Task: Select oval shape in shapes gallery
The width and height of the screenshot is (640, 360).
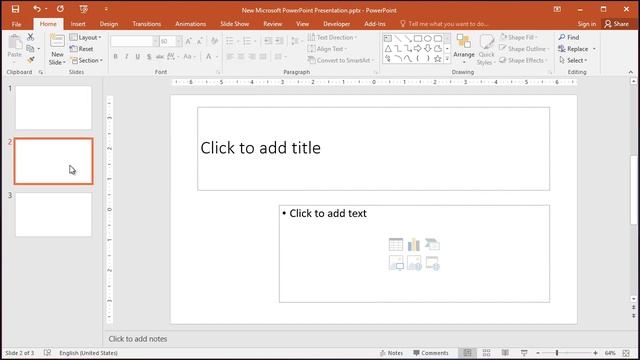Action: [427, 38]
